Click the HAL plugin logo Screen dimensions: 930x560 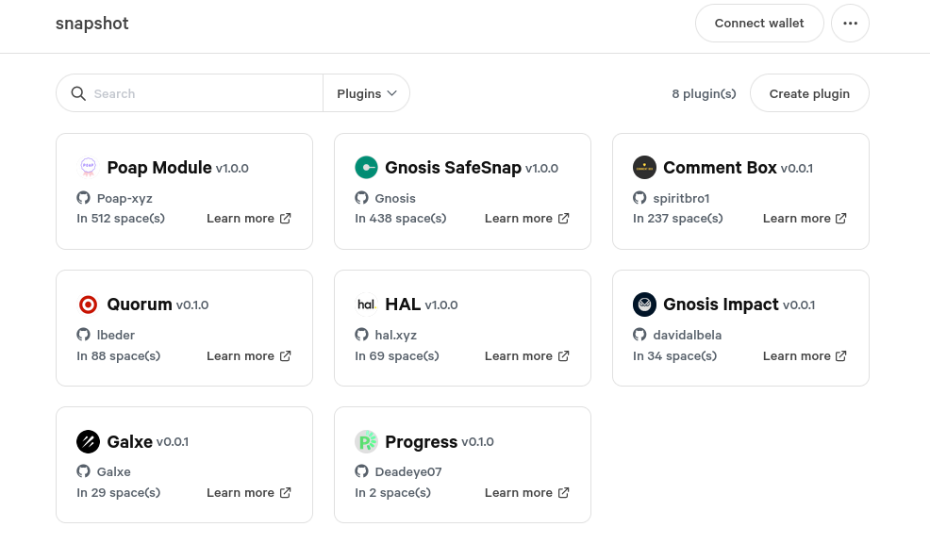click(x=366, y=305)
